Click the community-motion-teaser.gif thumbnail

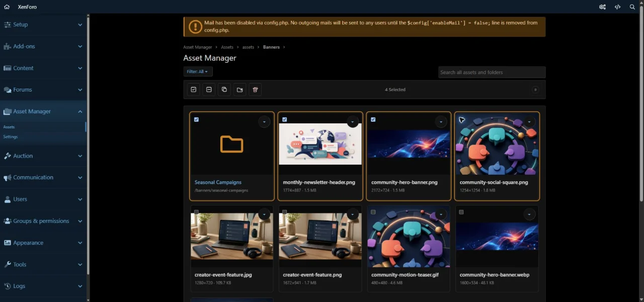click(409, 237)
